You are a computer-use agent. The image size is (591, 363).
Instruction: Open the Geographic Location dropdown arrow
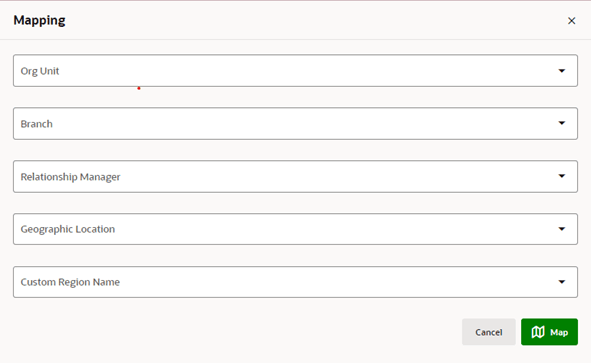coord(562,229)
